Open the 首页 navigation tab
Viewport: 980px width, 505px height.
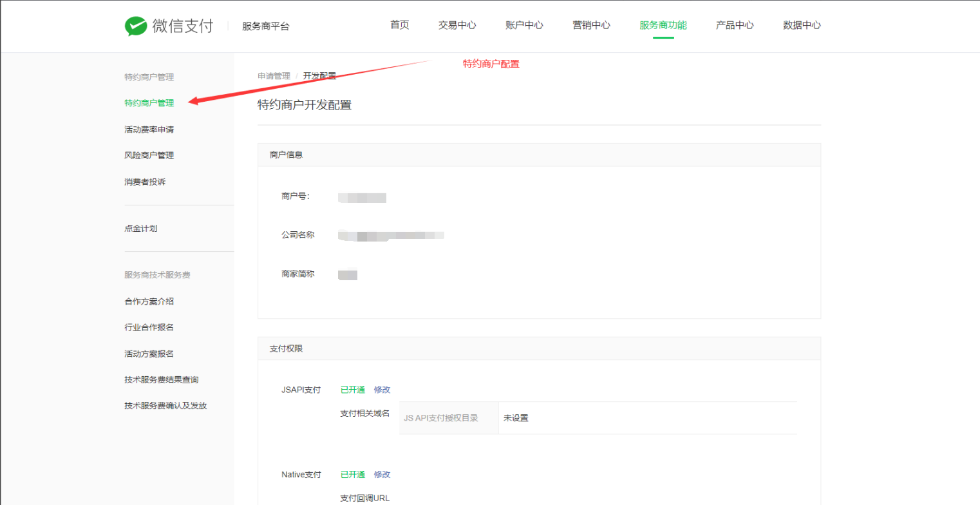coord(399,25)
